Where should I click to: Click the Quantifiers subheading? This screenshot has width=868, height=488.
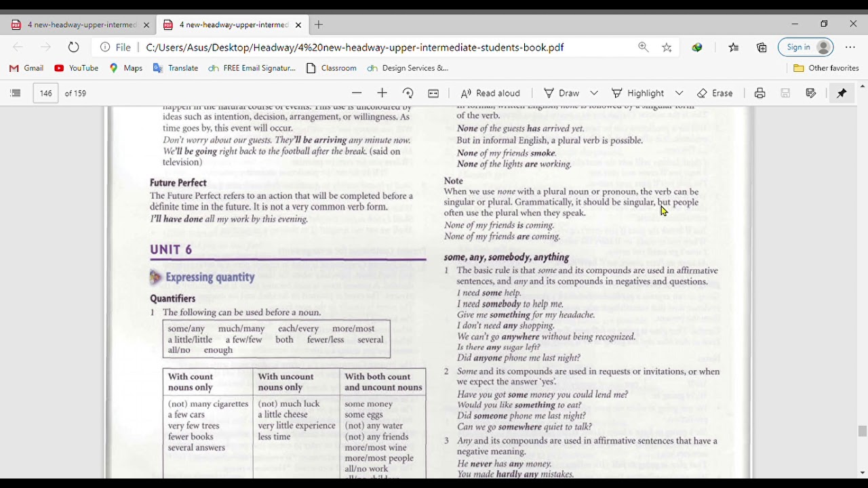[x=172, y=298]
